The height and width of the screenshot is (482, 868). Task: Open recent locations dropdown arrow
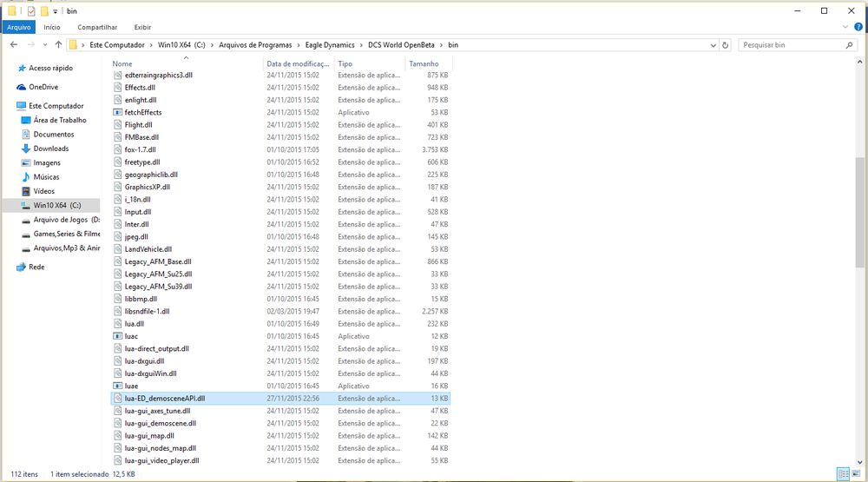click(45, 45)
